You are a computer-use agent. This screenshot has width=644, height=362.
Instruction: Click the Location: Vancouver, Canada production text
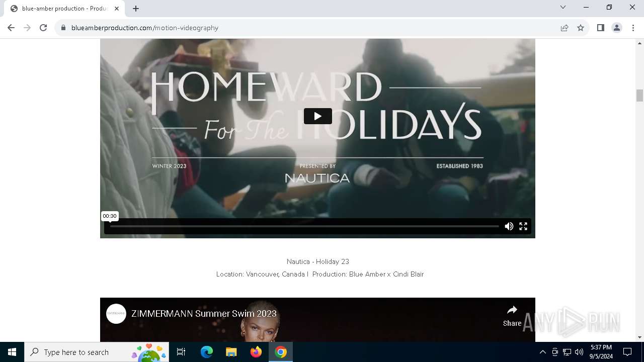(x=320, y=274)
